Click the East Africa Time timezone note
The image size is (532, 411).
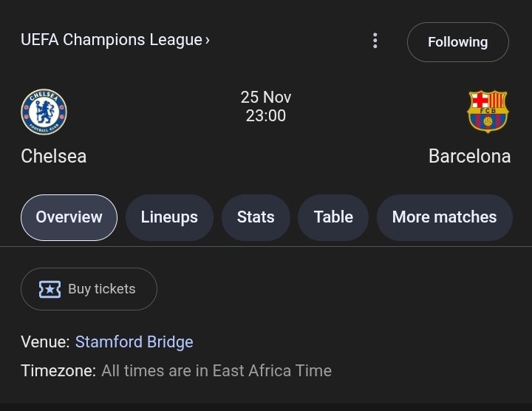tap(216, 370)
